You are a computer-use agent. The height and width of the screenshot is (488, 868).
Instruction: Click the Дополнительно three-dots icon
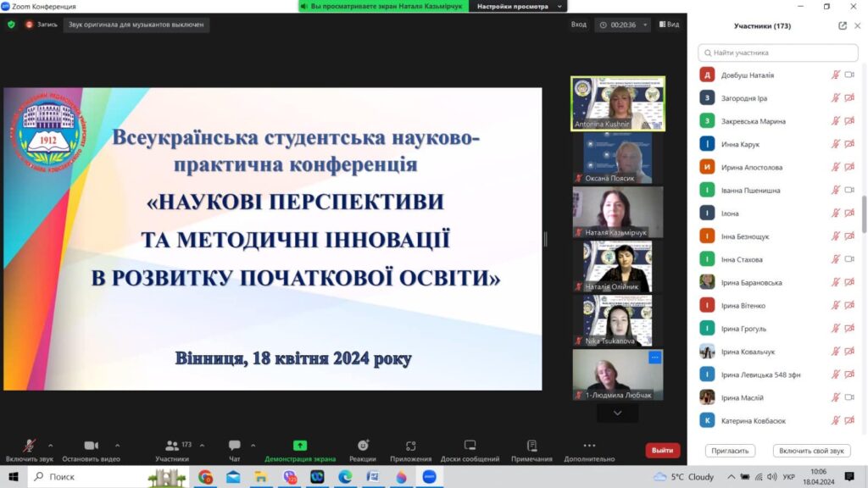click(589, 446)
